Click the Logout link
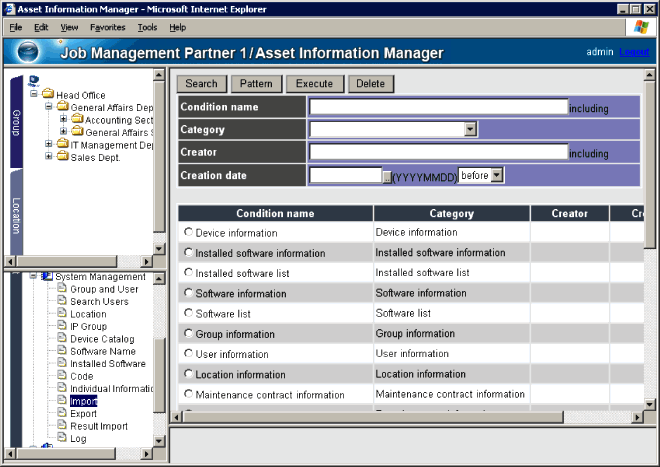660x467 pixels. (x=634, y=52)
